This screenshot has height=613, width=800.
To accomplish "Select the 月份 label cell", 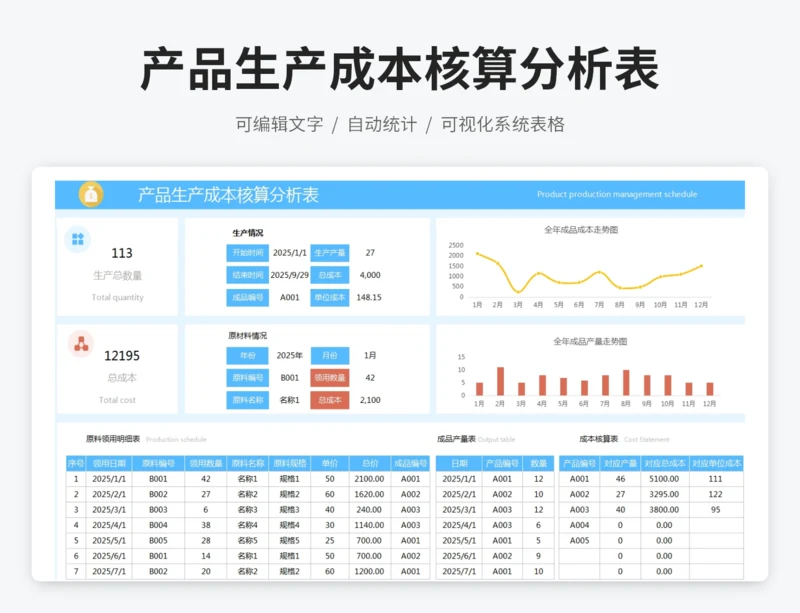I will pyautogui.click(x=330, y=355).
